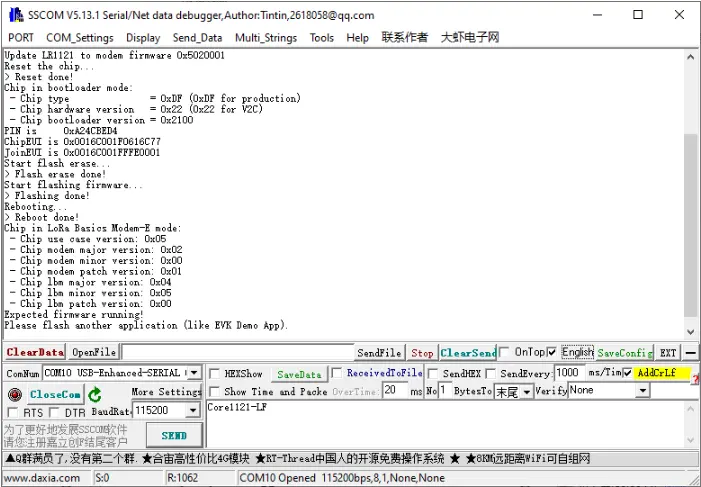
Task: Click the Stop sending button
Action: [422, 352]
